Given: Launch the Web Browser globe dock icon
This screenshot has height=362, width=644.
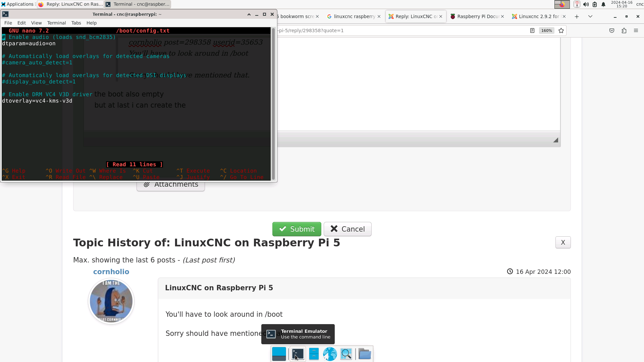Looking at the screenshot, I should (330, 354).
